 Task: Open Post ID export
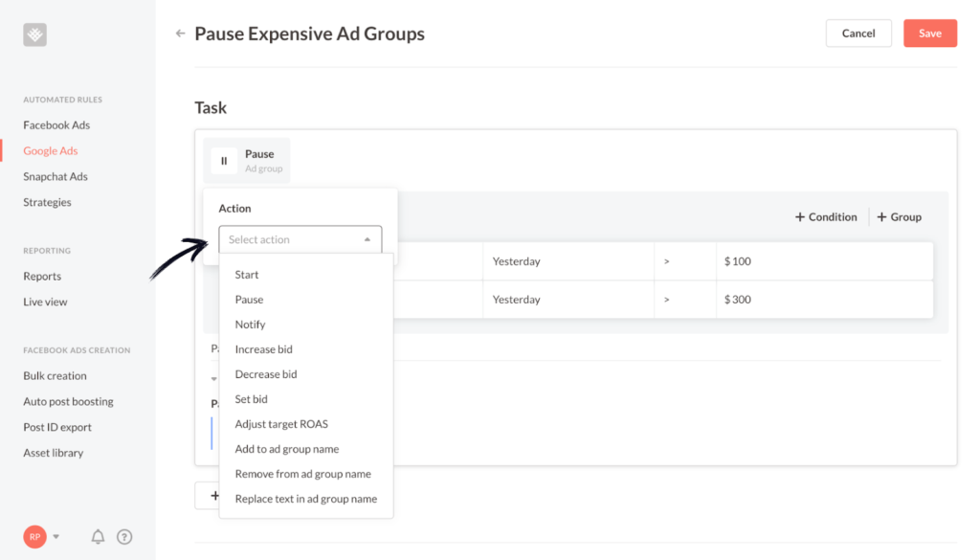(57, 427)
